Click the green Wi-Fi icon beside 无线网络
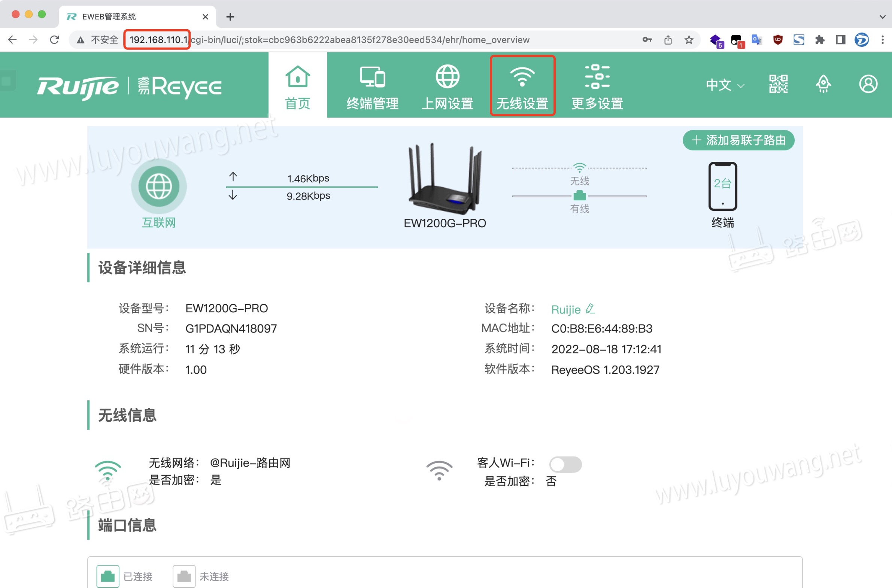Viewport: 892px width, 588px height. 107,471
